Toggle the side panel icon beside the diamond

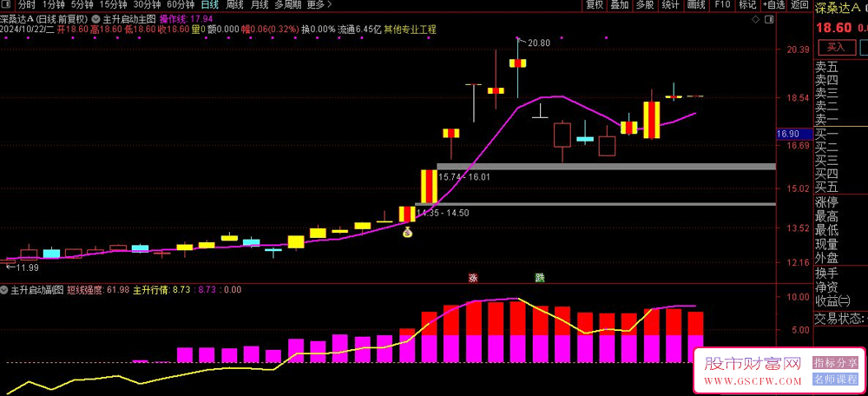(768, 19)
